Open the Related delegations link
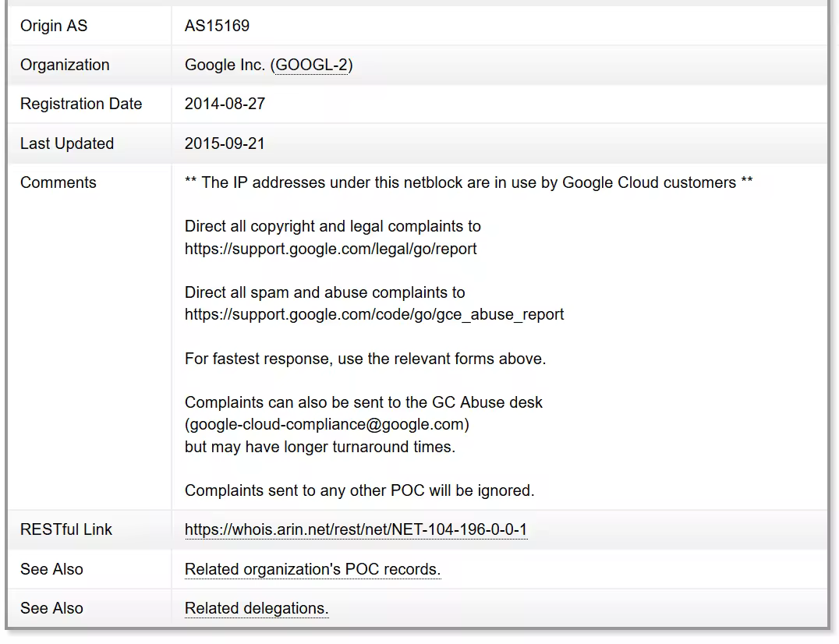Screen dimensions: 839x644 point(257,608)
